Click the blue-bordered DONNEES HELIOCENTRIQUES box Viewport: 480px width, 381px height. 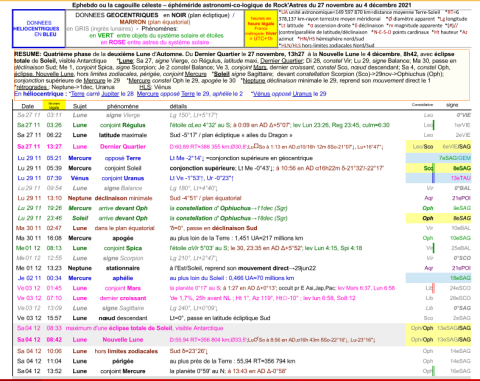point(39,28)
